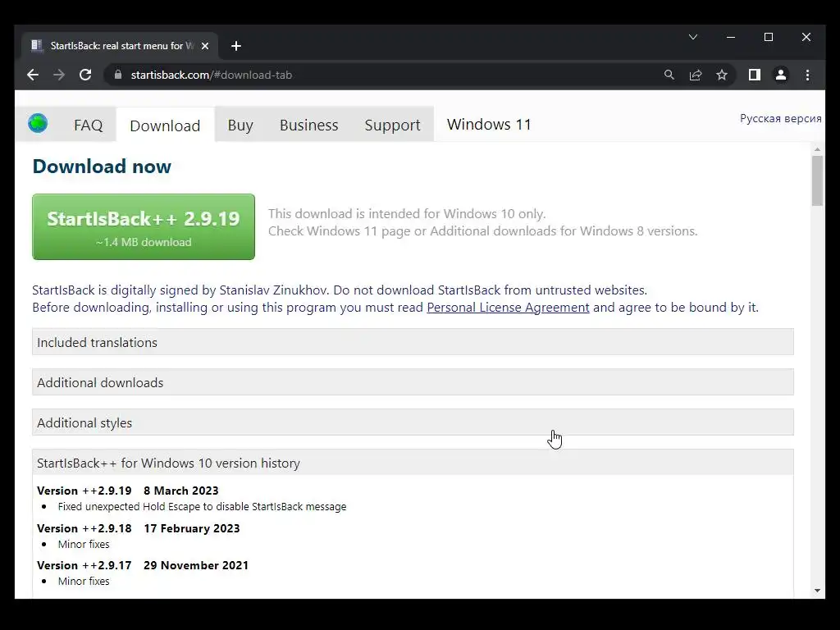Image resolution: width=840 pixels, height=630 pixels.
Task: Click the tab search chevron
Action: coord(692,37)
